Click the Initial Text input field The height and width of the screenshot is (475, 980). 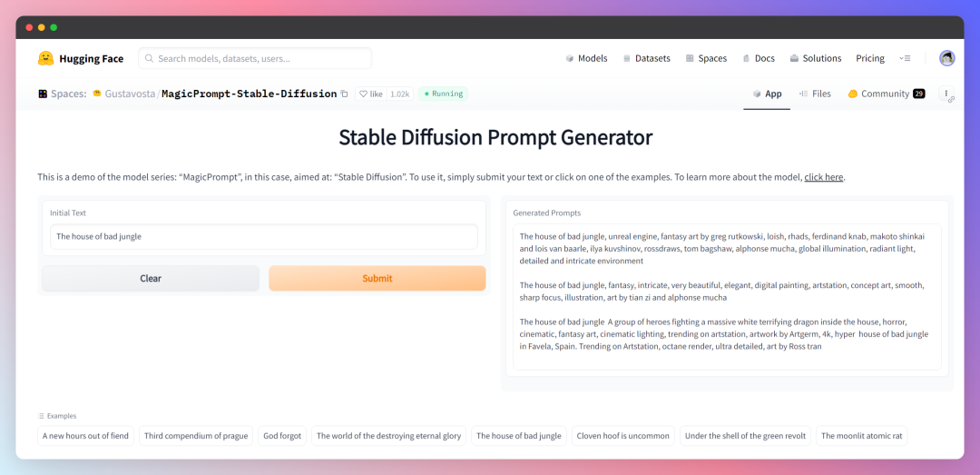click(264, 236)
